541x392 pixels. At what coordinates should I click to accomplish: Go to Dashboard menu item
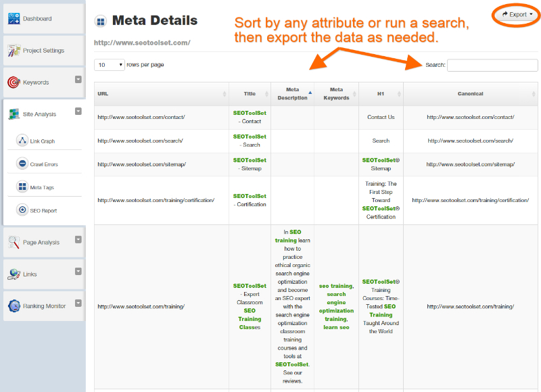[x=44, y=19]
